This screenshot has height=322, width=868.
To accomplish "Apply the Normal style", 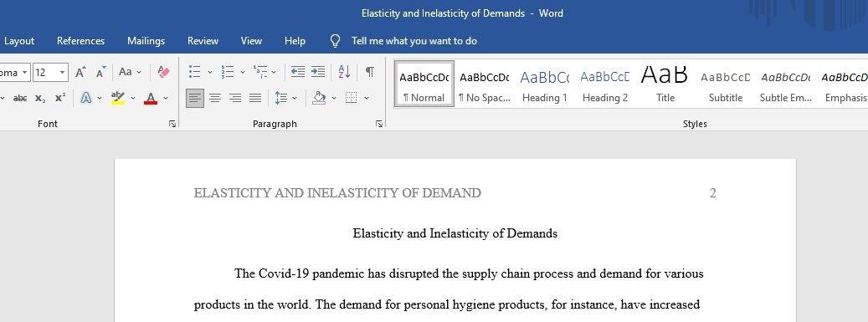I will (x=424, y=84).
